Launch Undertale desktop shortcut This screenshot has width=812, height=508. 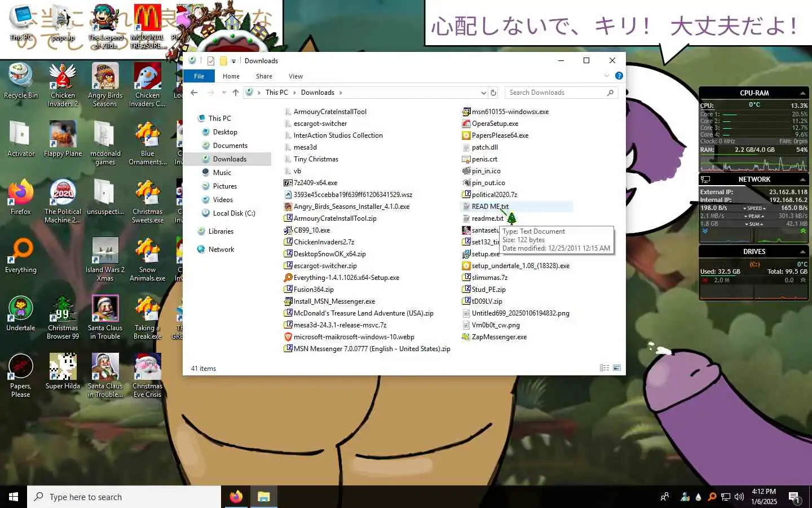pyautogui.click(x=20, y=313)
